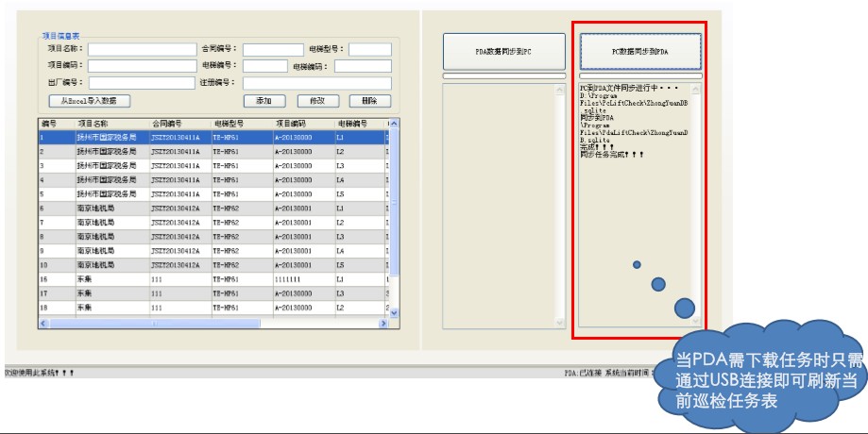The height and width of the screenshot is (434, 868).
Task: Click the 项目编码 column header
Action: coord(304,124)
